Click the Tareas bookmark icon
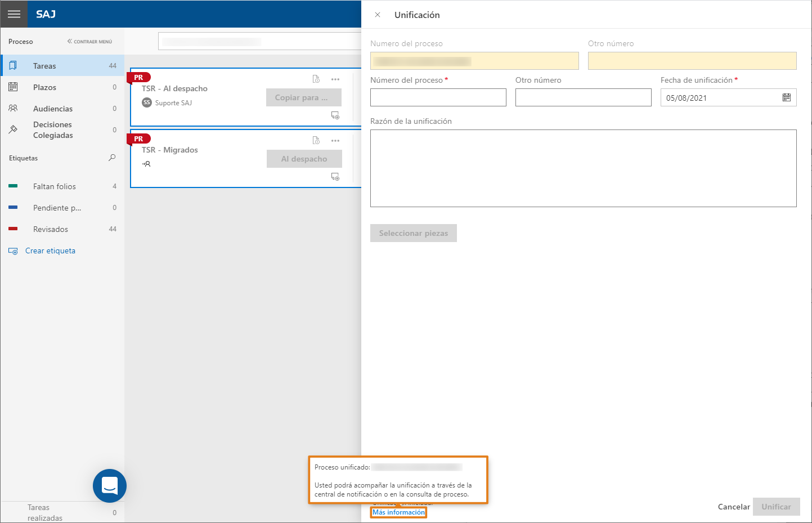 (x=13, y=65)
